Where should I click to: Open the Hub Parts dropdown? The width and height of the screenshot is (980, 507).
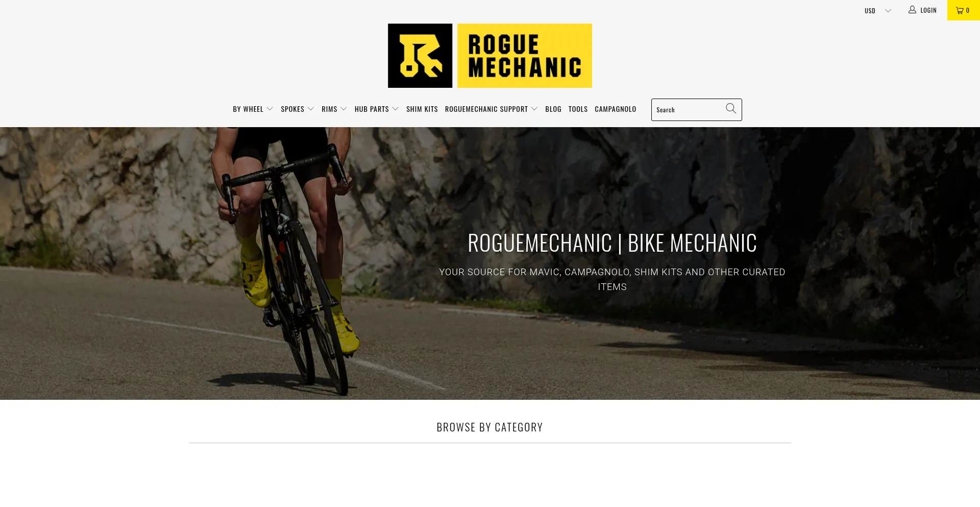[x=377, y=109]
